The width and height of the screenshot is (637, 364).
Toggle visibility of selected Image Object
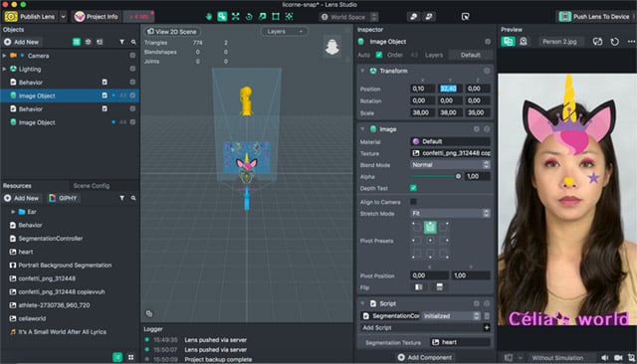tap(132, 95)
